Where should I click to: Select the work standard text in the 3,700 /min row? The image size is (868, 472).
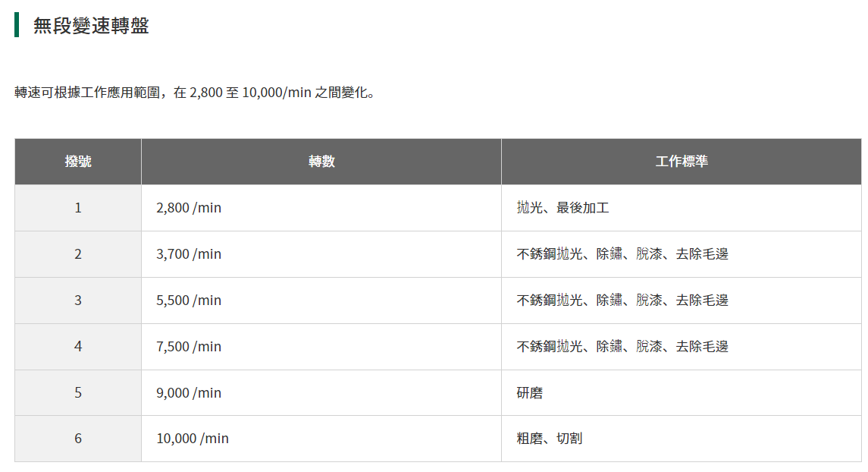[622, 254]
